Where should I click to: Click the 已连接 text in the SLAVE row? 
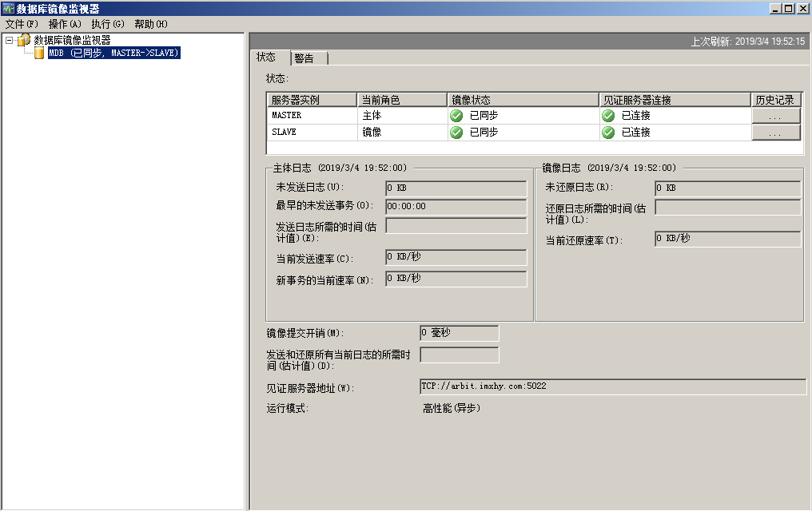point(636,133)
